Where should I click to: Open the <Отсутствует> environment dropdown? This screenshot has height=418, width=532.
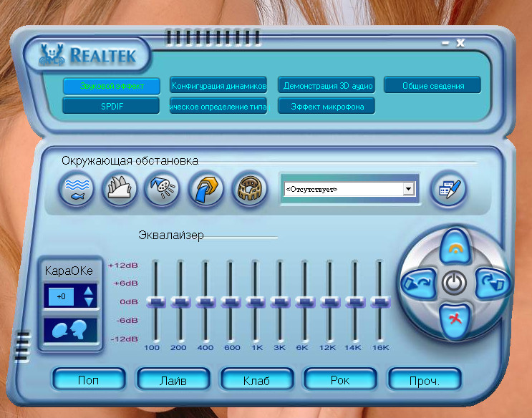(x=349, y=189)
